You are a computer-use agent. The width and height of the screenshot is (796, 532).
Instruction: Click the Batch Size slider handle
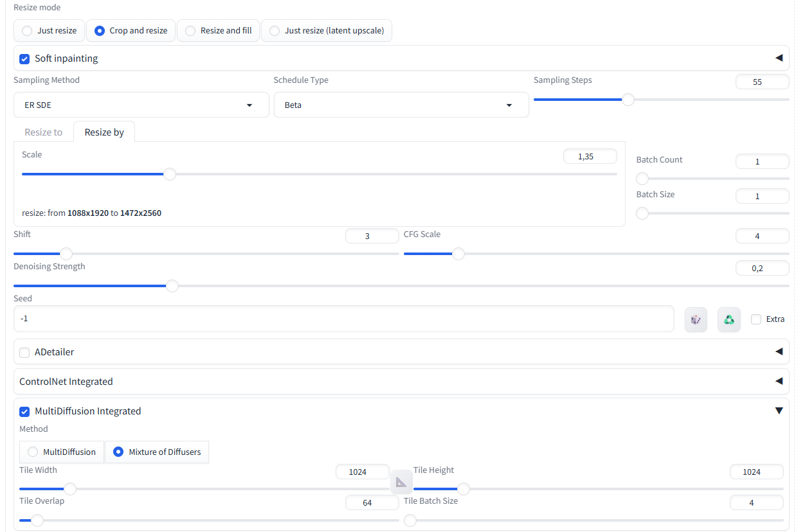coord(642,213)
